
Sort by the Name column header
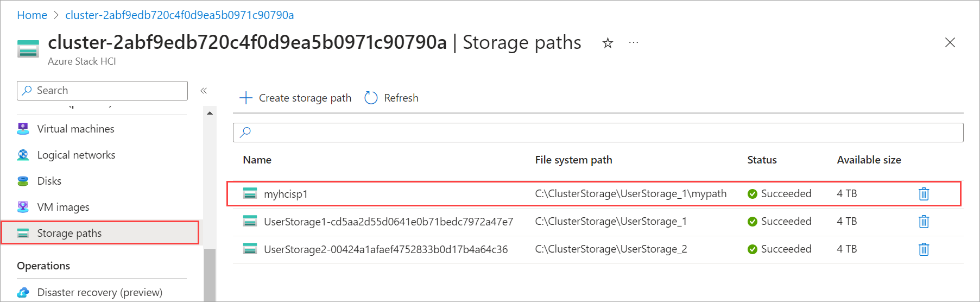(257, 160)
